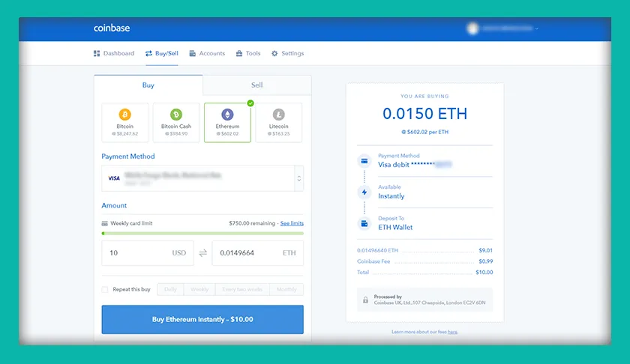Expand the account menu chevron in header

coord(537,28)
